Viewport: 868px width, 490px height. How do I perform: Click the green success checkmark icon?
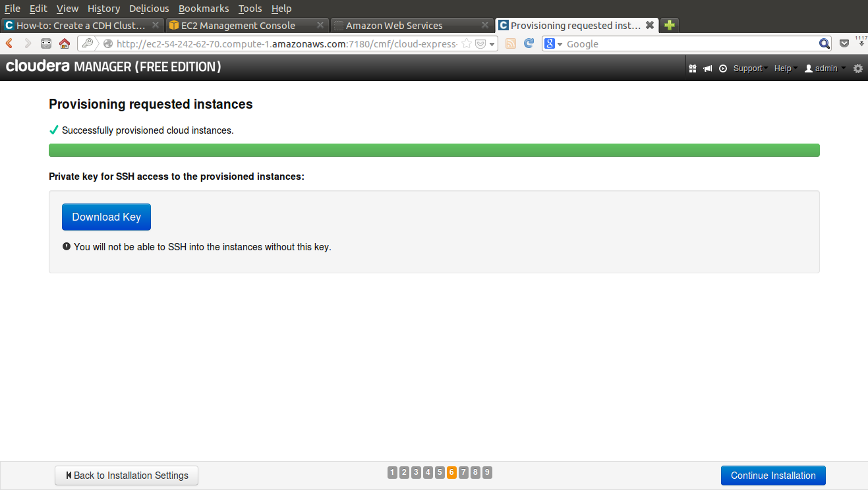click(54, 130)
